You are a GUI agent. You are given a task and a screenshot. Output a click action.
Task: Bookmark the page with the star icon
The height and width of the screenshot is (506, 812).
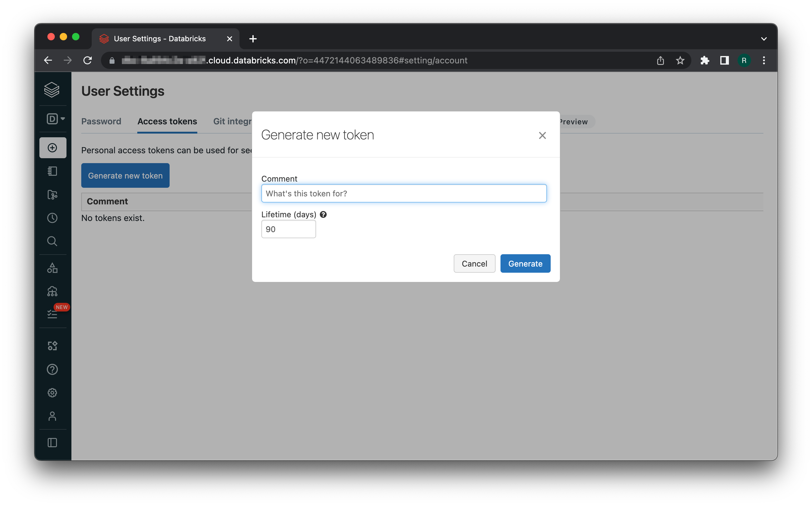pos(680,61)
